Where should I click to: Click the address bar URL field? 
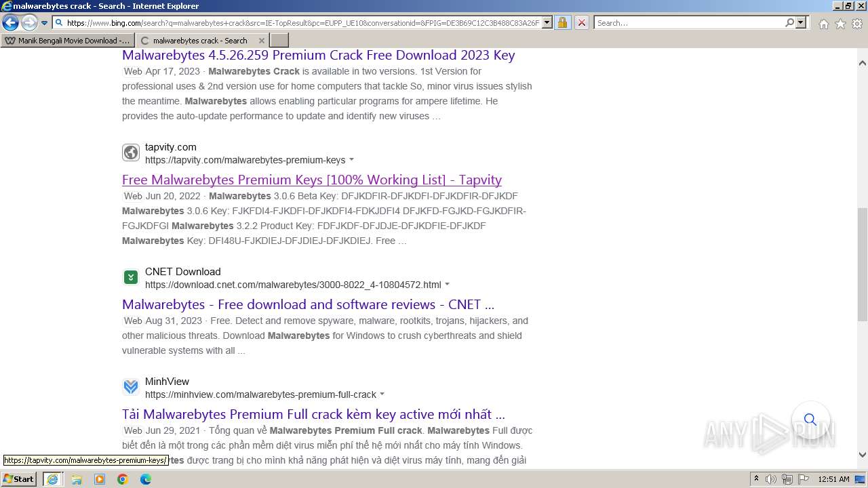303,22
